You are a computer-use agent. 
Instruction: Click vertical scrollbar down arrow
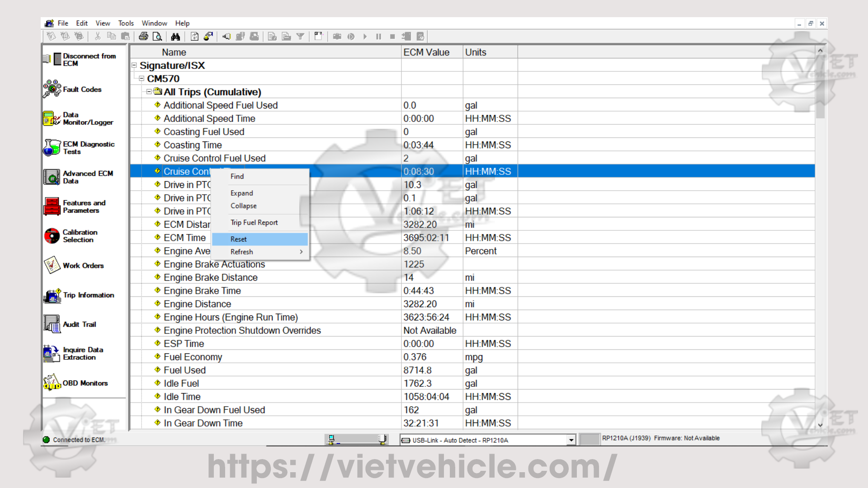tap(820, 425)
